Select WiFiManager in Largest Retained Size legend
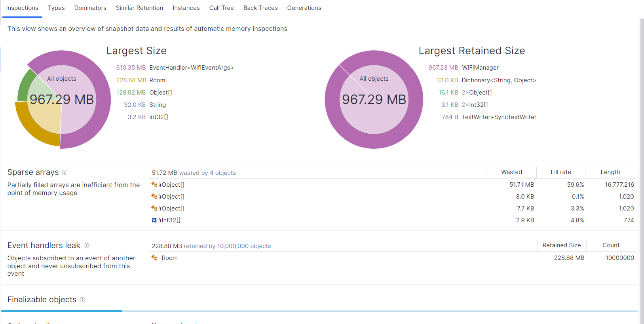644x324 pixels. 480,68
